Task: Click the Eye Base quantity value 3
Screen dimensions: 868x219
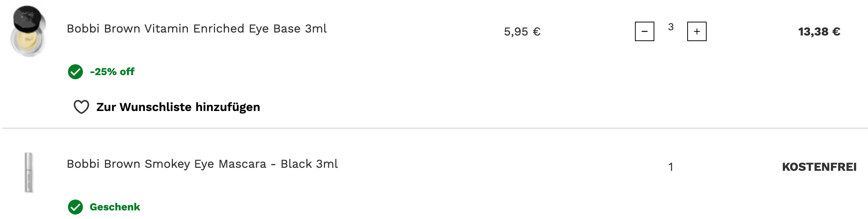Action: coord(671,27)
